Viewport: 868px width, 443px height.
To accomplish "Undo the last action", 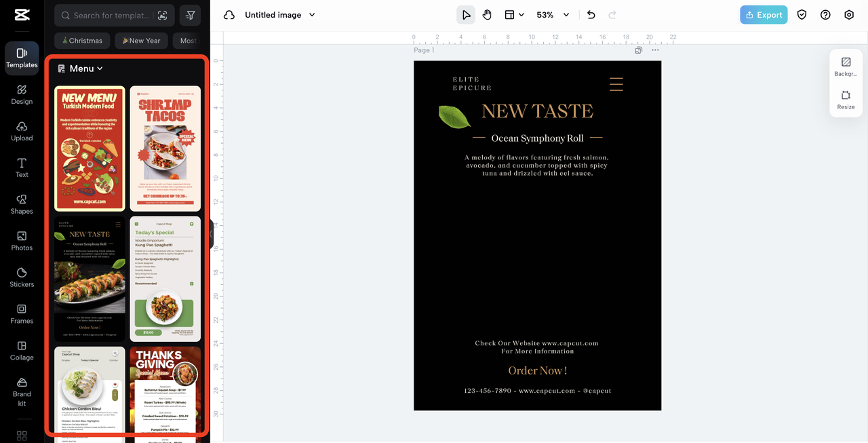I will coord(591,15).
